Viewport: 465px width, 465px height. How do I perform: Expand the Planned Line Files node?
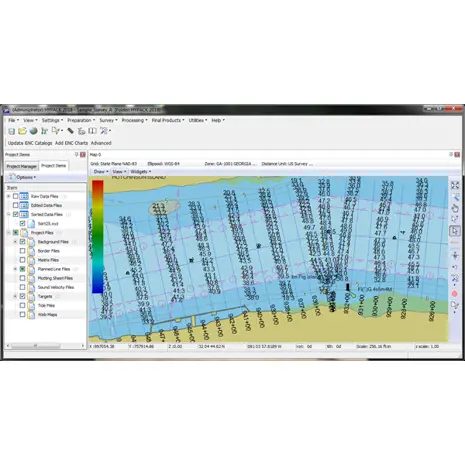click(x=15, y=269)
